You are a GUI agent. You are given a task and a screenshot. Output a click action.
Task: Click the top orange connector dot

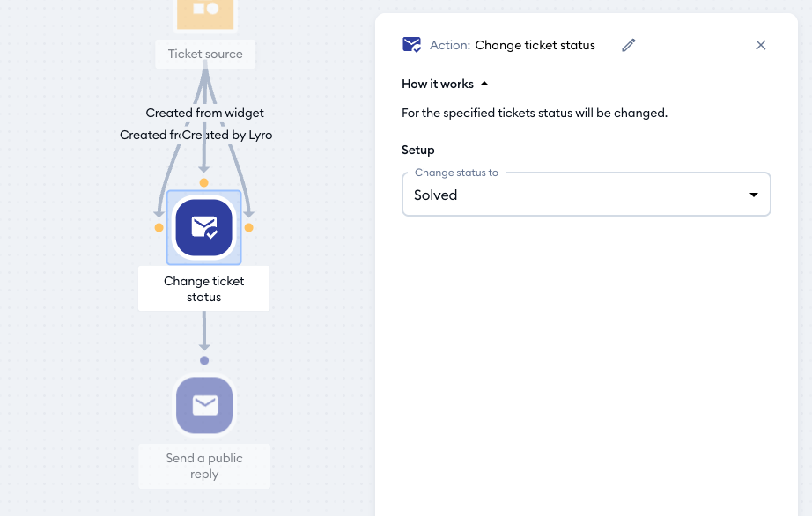[x=204, y=182]
